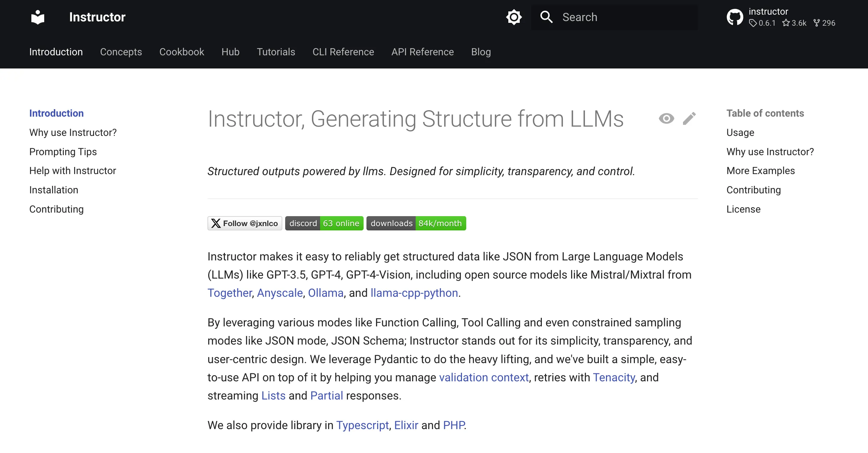Open Contributing in the left sidebar
868x453 pixels.
56,209
